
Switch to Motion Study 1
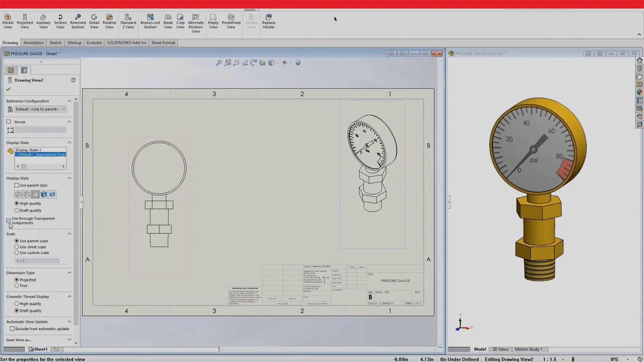click(529, 349)
